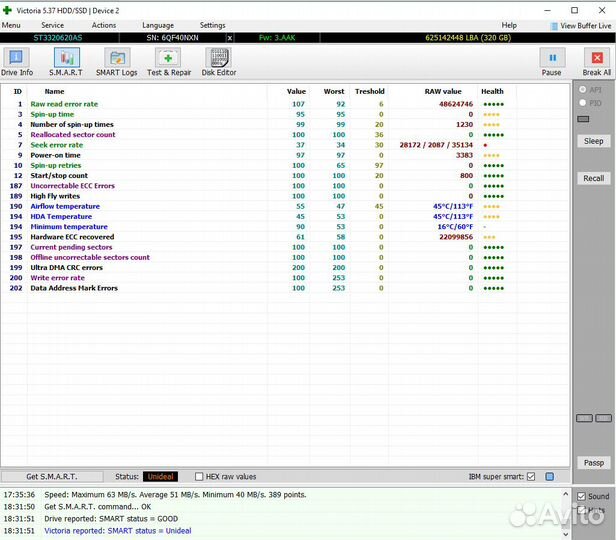Launch the Disk Editor

[x=219, y=62]
